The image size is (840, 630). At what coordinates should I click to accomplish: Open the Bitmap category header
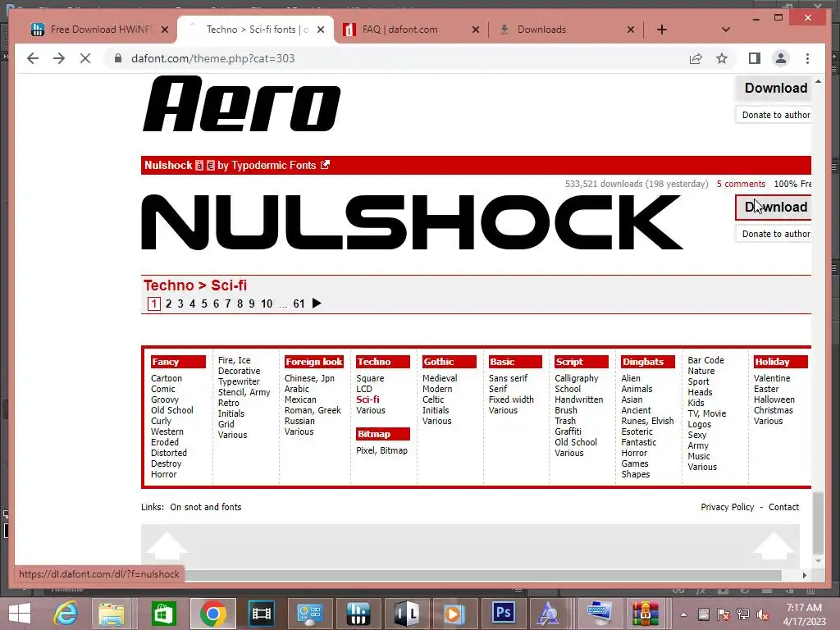coord(382,434)
